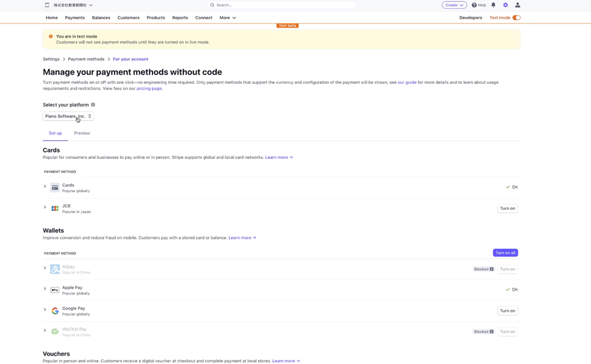The image size is (591, 364).
Task: Go to Home in navigation bar
Action: [52, 18]
